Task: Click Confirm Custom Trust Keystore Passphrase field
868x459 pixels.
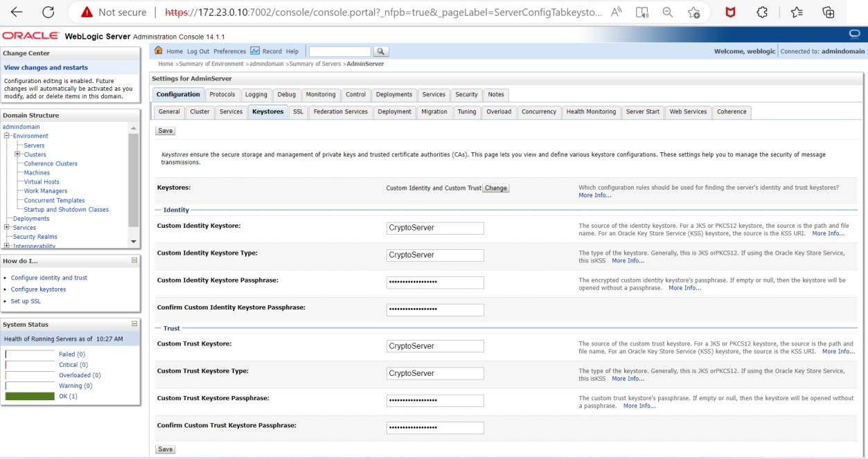Action: click(435, 428)
